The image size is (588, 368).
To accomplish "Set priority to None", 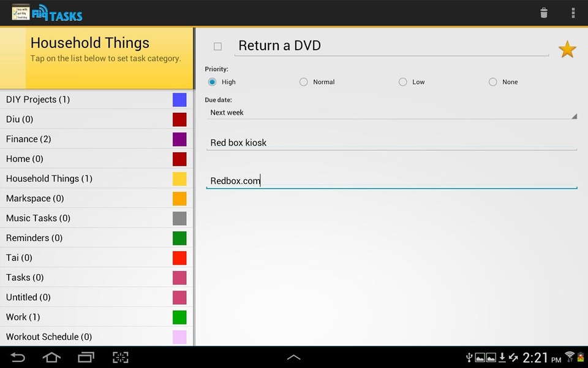I will [492, 82].
